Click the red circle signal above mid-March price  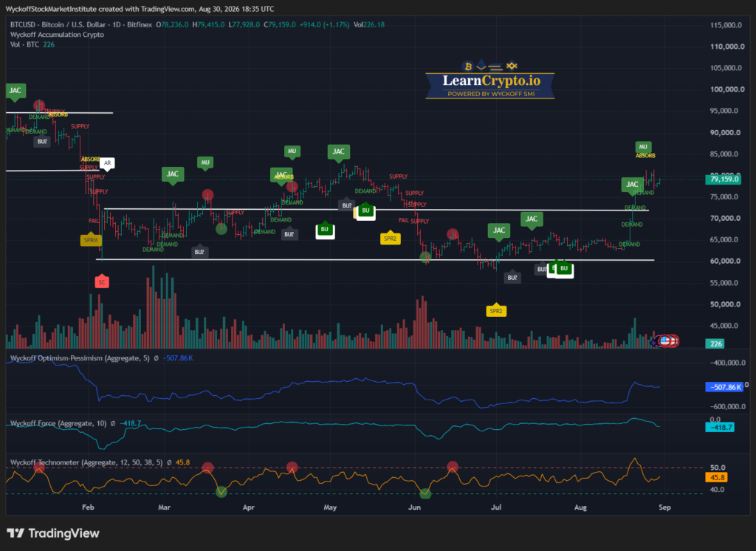point(207,195)
